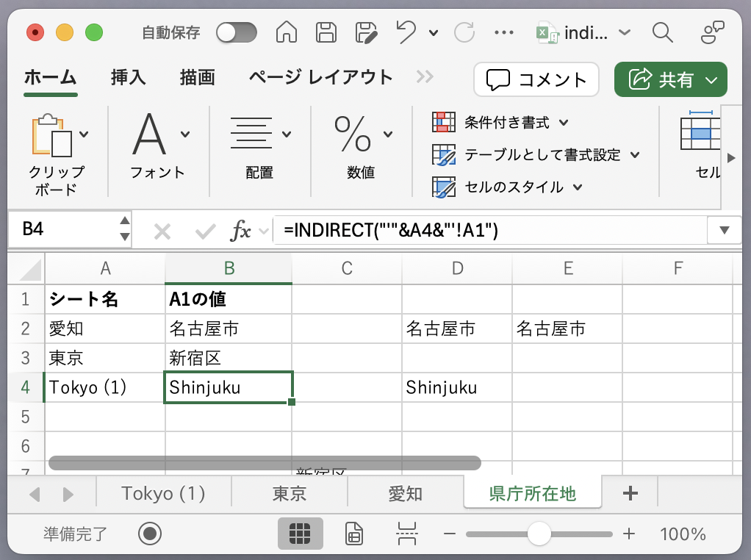Viewport: 751px width, 560px height.
Task: Open セルのスタイル cell styles menu
Action: coord(507,187)
